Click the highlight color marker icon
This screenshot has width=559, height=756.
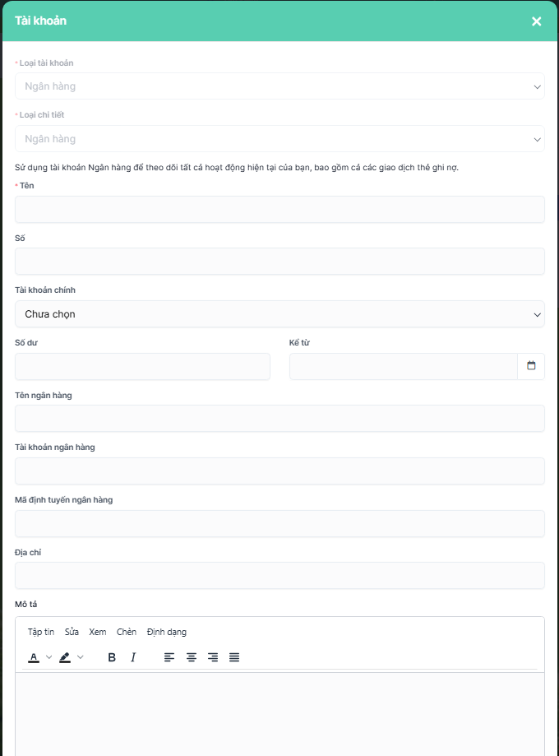[x=65, y=657]
